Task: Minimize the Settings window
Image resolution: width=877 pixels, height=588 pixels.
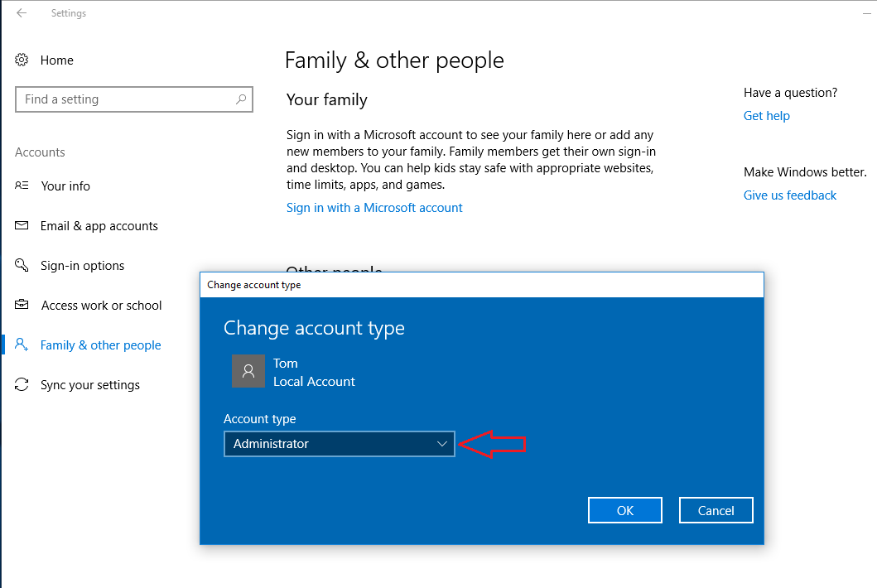Action: pyautogui.click(x=867, y=13)
